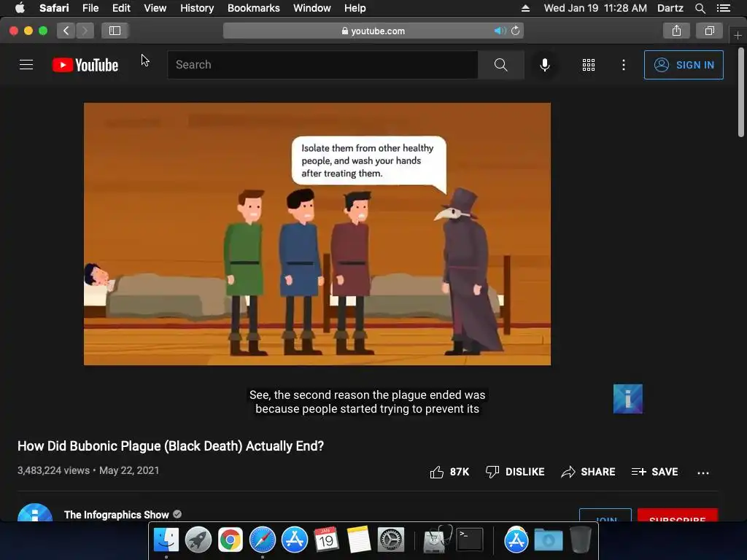Open Launchpad from the Dock
Screen dimensions: 747x560
(198, 540)
